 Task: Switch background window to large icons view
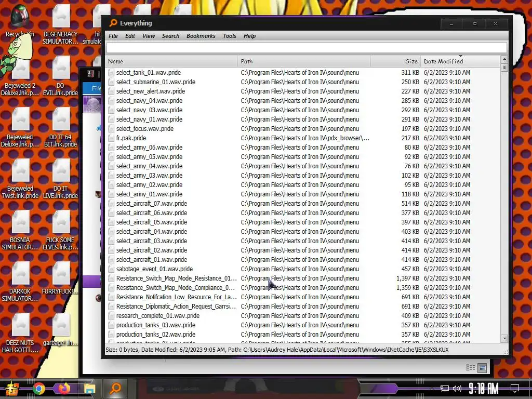coord(482,368)
